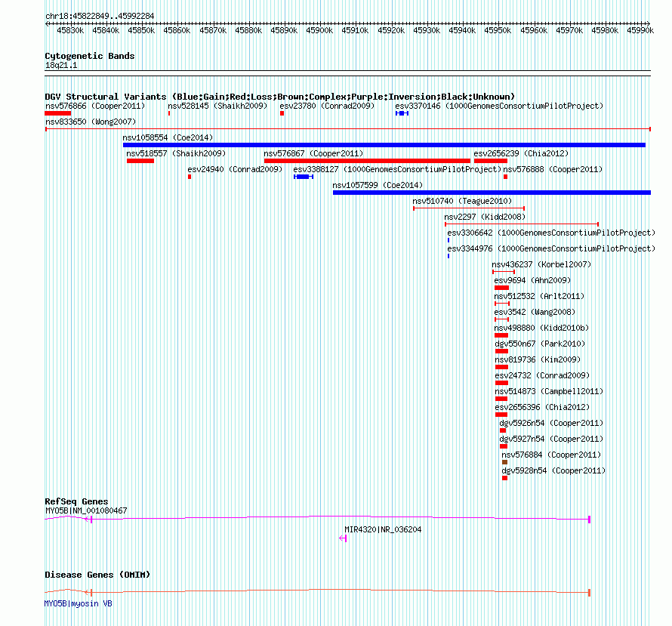This screenshot has width=672, height=626.
Task: Click the Cytogenetic Bands track title
Action: 90,56
